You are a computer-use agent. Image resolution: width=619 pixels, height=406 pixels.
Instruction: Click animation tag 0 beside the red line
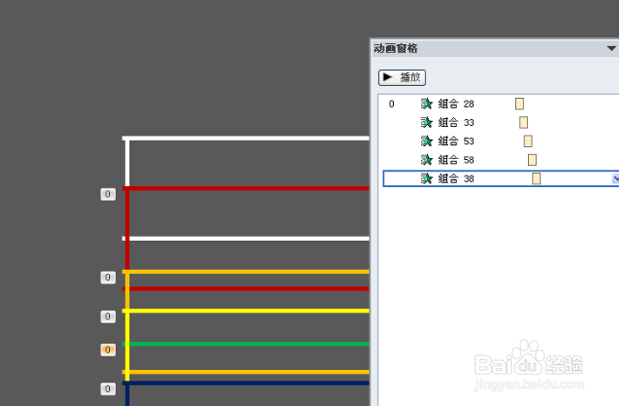tap(108, 194)
